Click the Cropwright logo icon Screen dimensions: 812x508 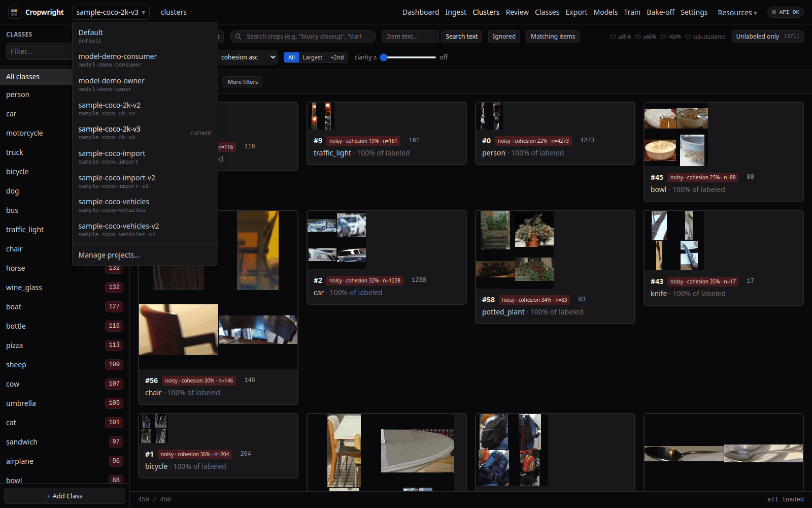pyautogui.click(x=14, y=12)
